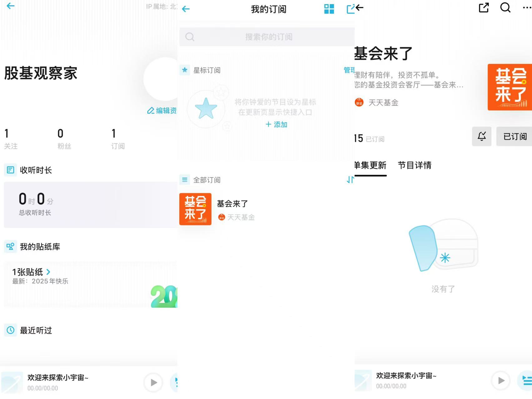This screenshot has height=399, width=532.
Task: Open the 关注 following count
Action: pos(11,139)
